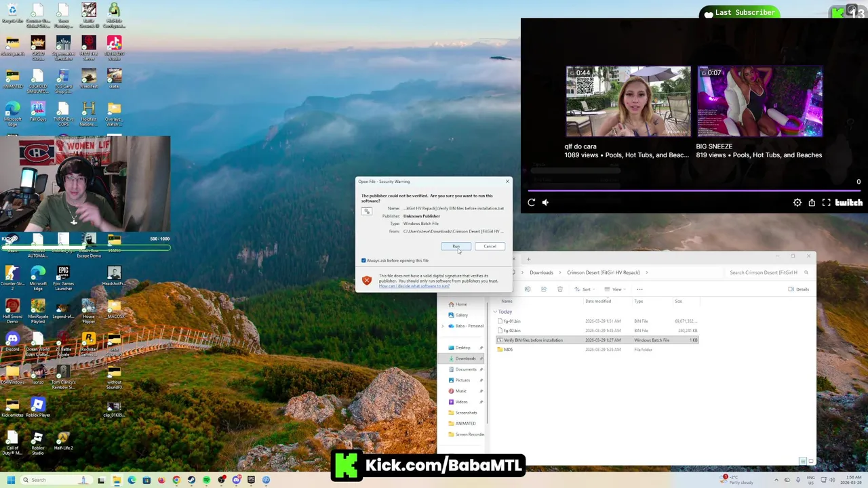Open Music in Explorer quick access
This screenshot has height=488, width=868.
coord(461,391)
